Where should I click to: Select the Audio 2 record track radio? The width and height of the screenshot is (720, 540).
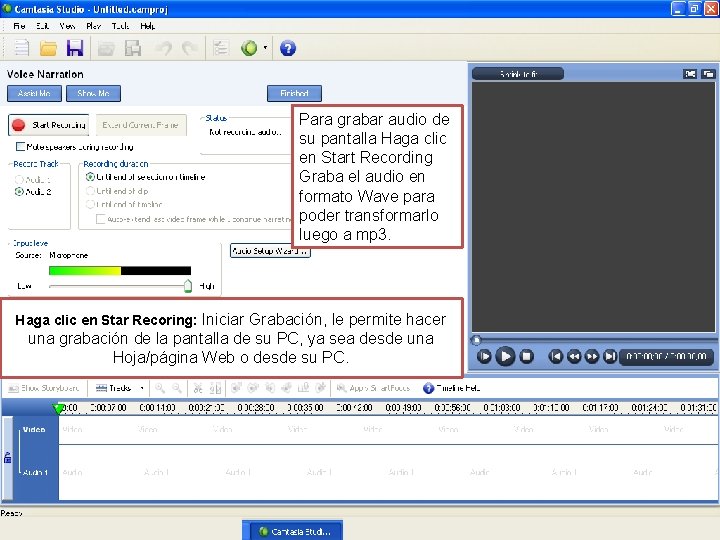click(19, 191)
